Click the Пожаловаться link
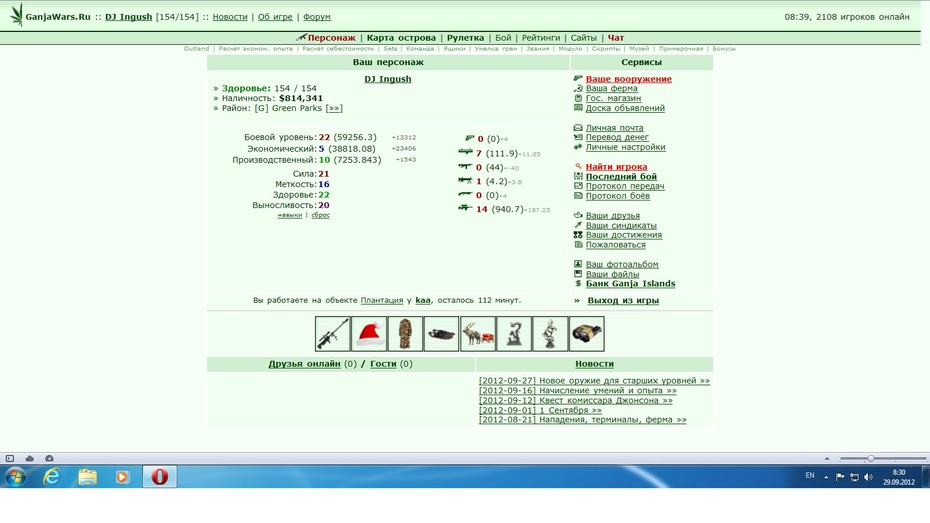Screen dimensions: 930x523 click(616, 244)
